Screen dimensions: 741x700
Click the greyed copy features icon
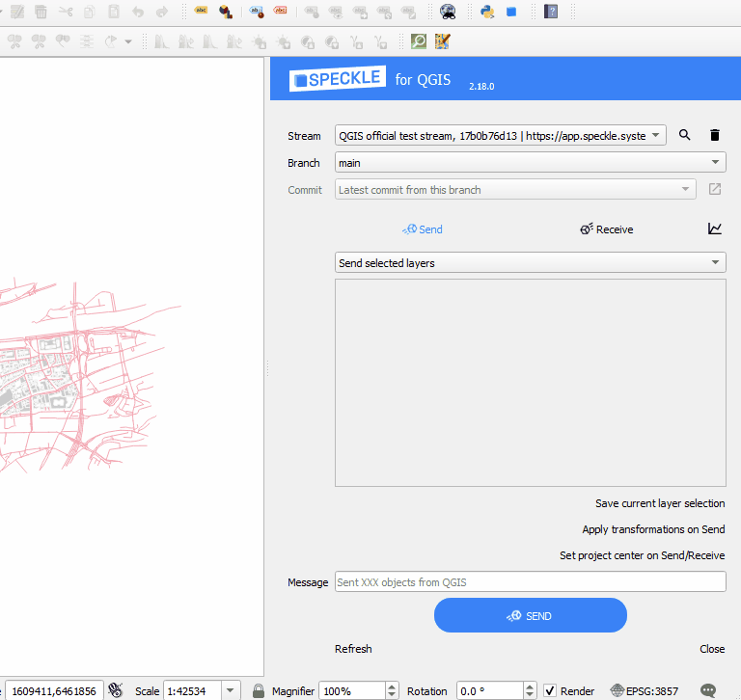point(90,12)
